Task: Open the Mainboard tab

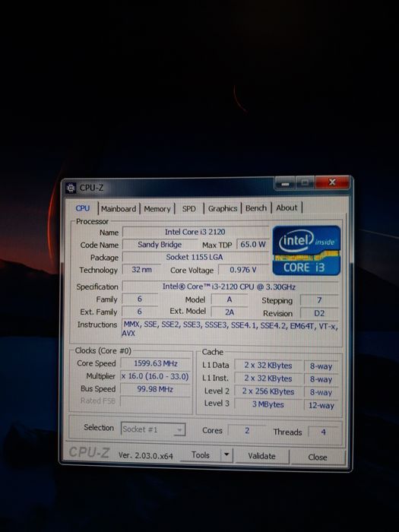Action: point(119,209)
